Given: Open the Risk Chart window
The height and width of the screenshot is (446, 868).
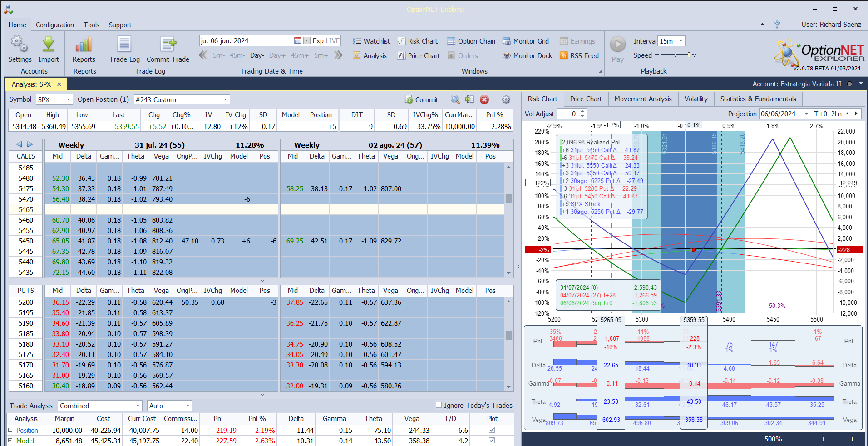Looking at the screenshot, I should [x=418, y=41].
